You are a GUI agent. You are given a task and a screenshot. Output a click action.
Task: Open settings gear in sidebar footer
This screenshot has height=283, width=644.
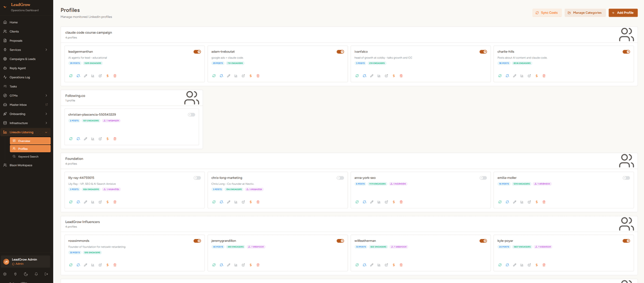(5, 274)
